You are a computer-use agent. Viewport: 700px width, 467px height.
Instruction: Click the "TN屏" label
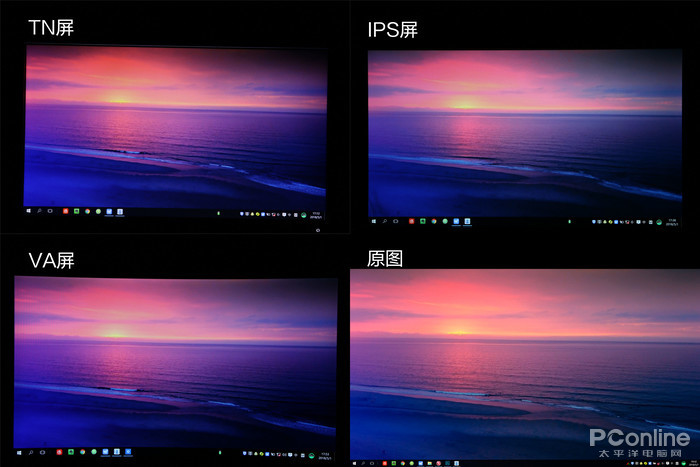pyautogui.click(x=51, y=28)
